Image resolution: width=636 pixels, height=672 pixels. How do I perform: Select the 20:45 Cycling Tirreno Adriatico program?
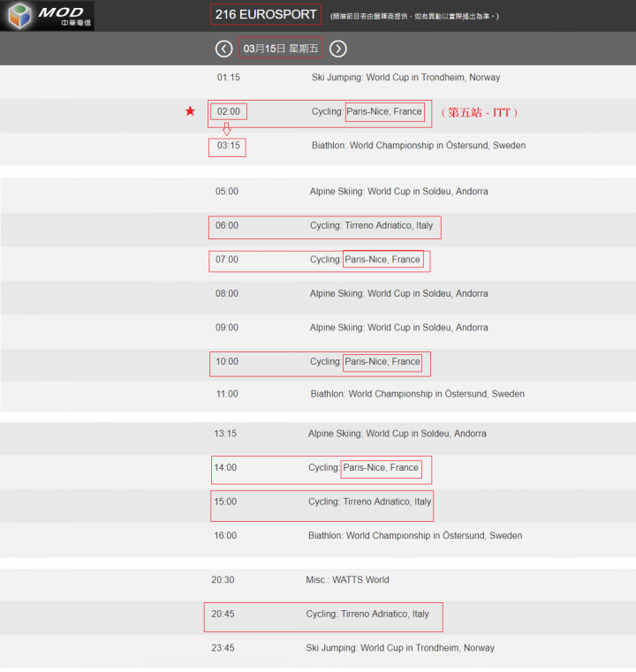[x=367, y=614]
